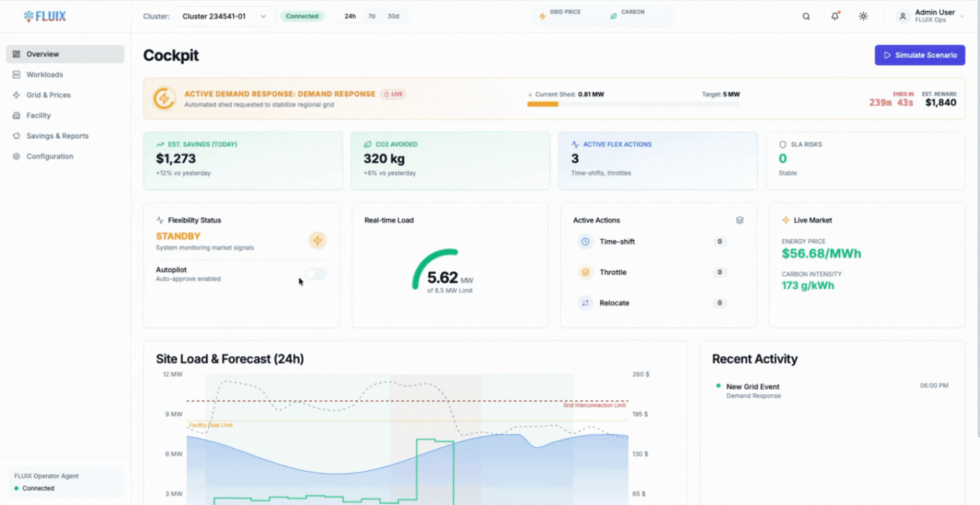
Task: Click the Flexibility Status lightning icon
Action: (317, 240)
